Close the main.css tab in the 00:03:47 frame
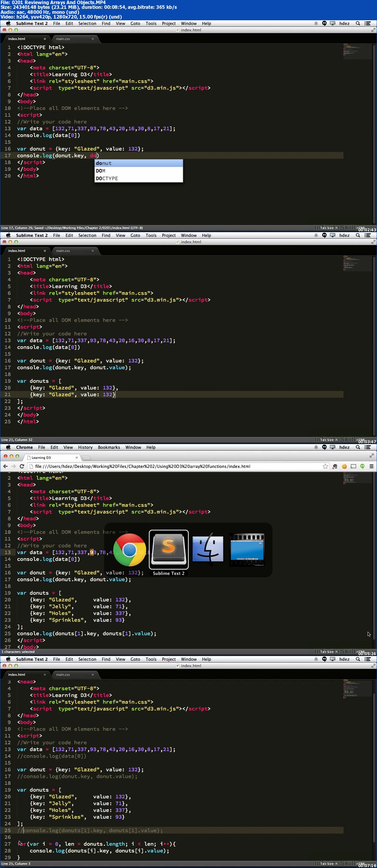 pyautogui.click(x=93, y=251)
